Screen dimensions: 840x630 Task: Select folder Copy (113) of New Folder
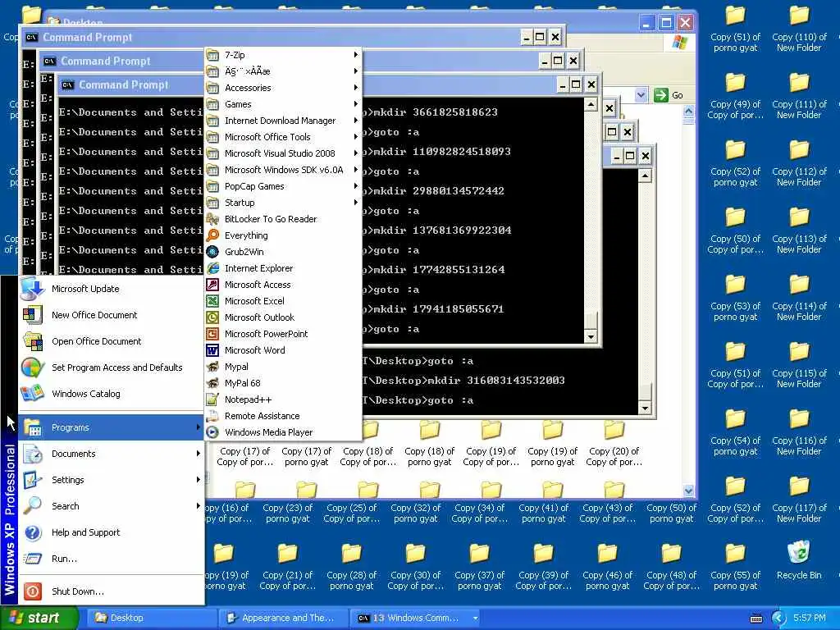pos(799,231)
